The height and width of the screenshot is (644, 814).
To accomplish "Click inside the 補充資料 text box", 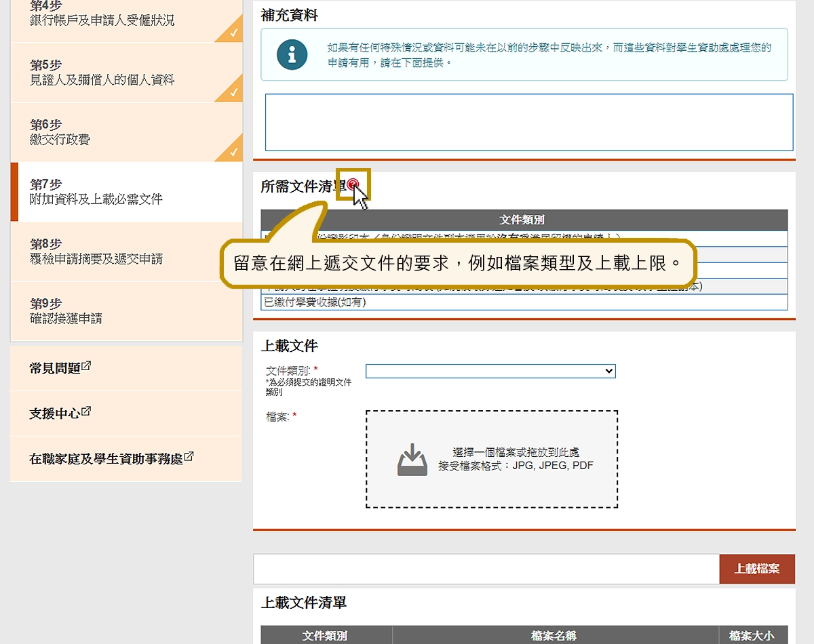I will tap(528, 122).
